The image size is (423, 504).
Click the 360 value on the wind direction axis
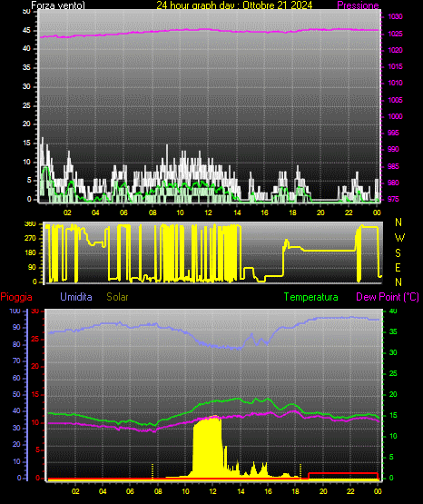[30, 224]
